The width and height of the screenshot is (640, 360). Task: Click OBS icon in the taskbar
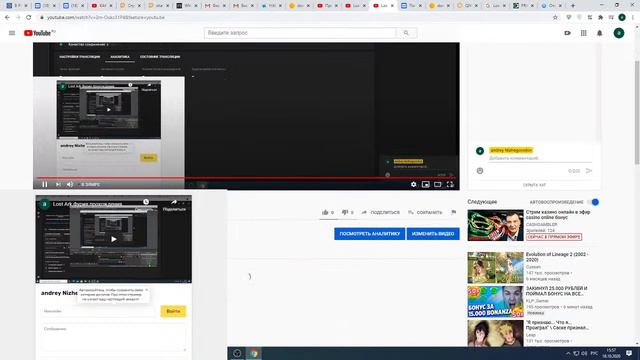click(x=237, y=353)
